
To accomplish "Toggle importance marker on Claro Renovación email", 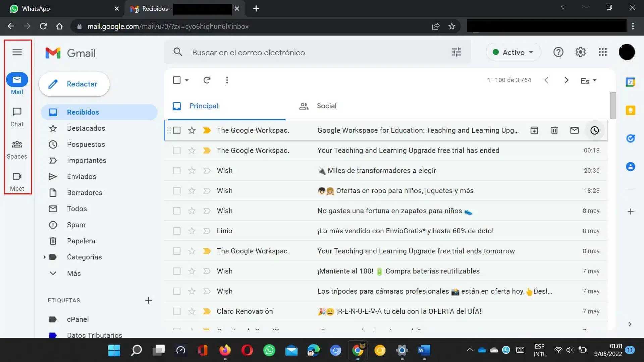I will (207, 311).
